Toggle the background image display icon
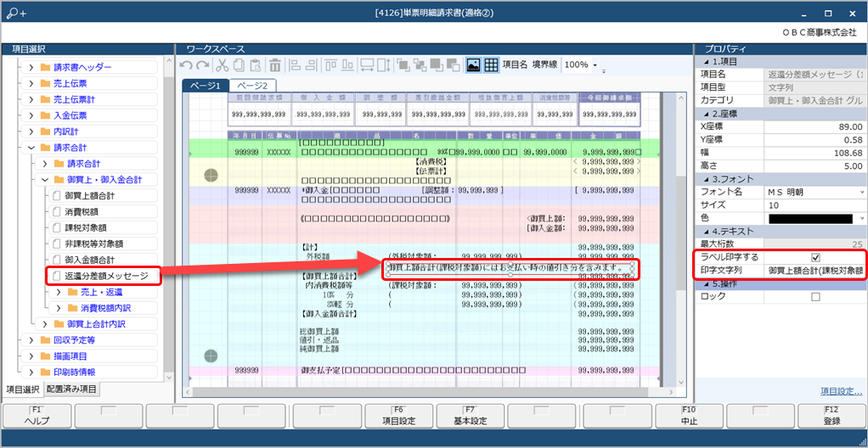This screenshot has width=868, height=448. tap(473, 65)
